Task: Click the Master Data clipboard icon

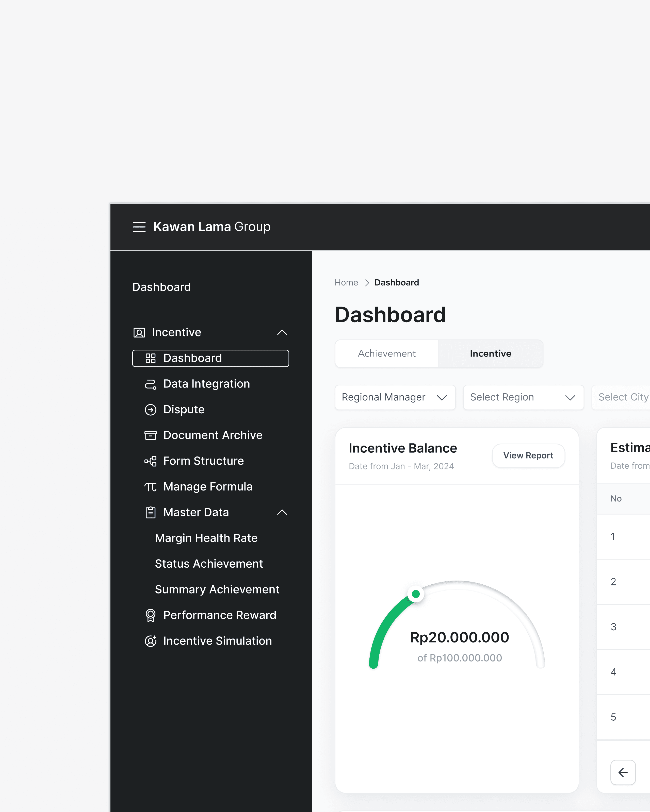Action: point(150,513)
